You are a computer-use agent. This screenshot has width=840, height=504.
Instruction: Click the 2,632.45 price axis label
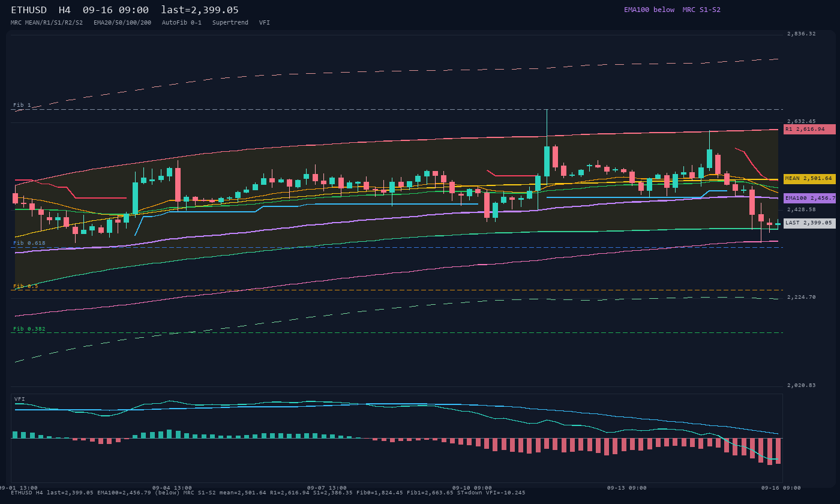pos(802,121)
